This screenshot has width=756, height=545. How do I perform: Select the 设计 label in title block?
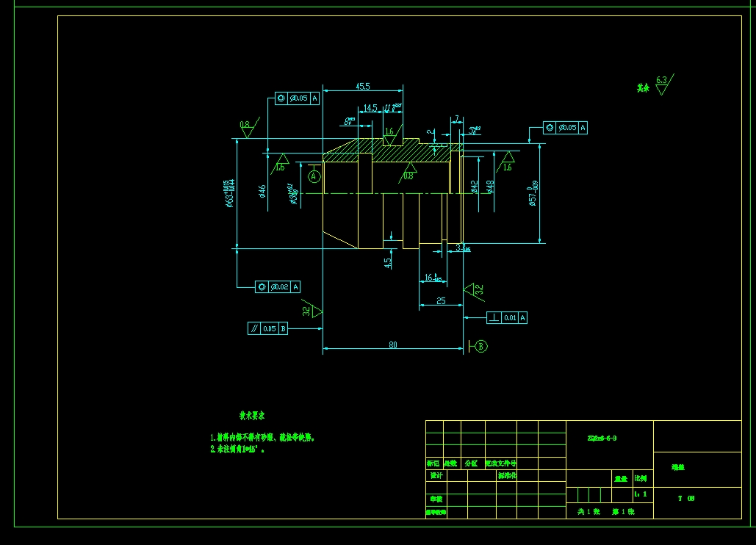pyautogui.click(x=436, y=475)
